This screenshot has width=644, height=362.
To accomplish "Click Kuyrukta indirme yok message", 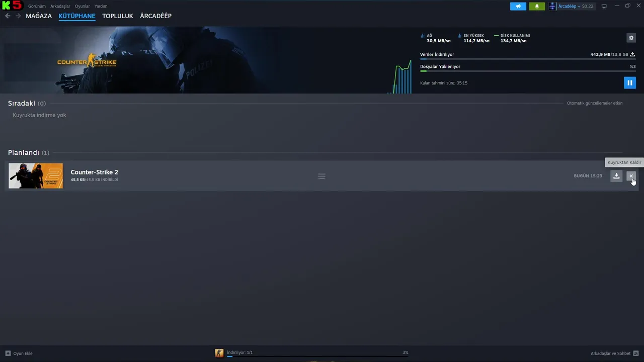I will click(39, 115).
